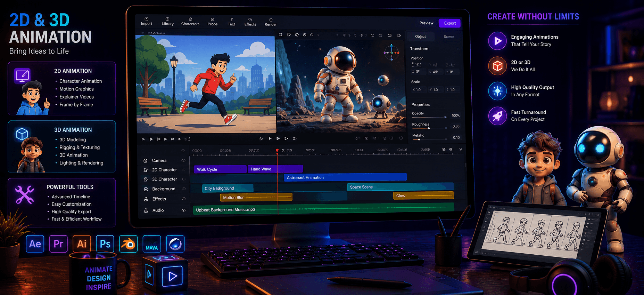
Task: Click the 2D Character track icon
Action: [146, 170]
